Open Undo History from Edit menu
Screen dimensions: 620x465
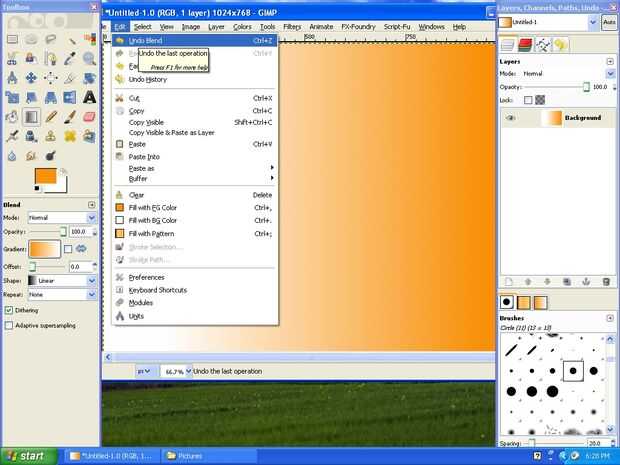tap(195, 79)
